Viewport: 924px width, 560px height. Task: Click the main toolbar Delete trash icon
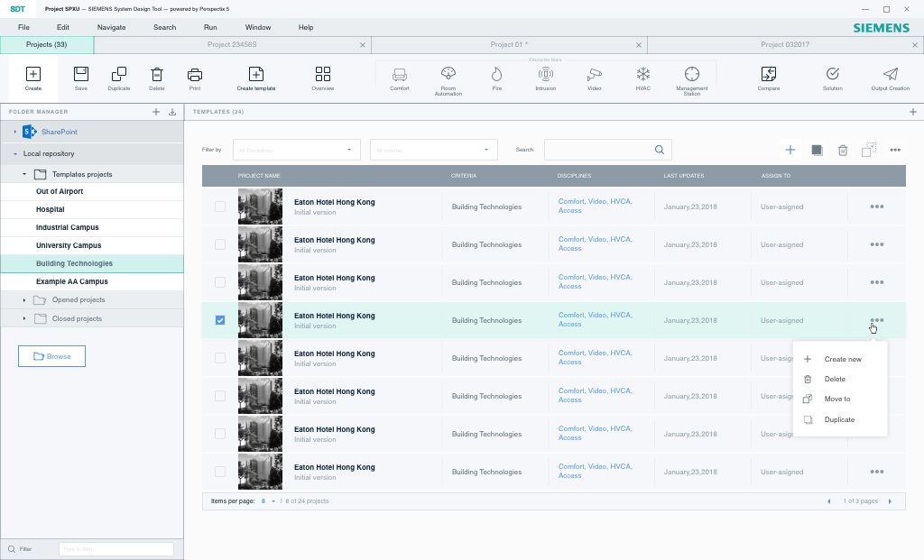157,74
